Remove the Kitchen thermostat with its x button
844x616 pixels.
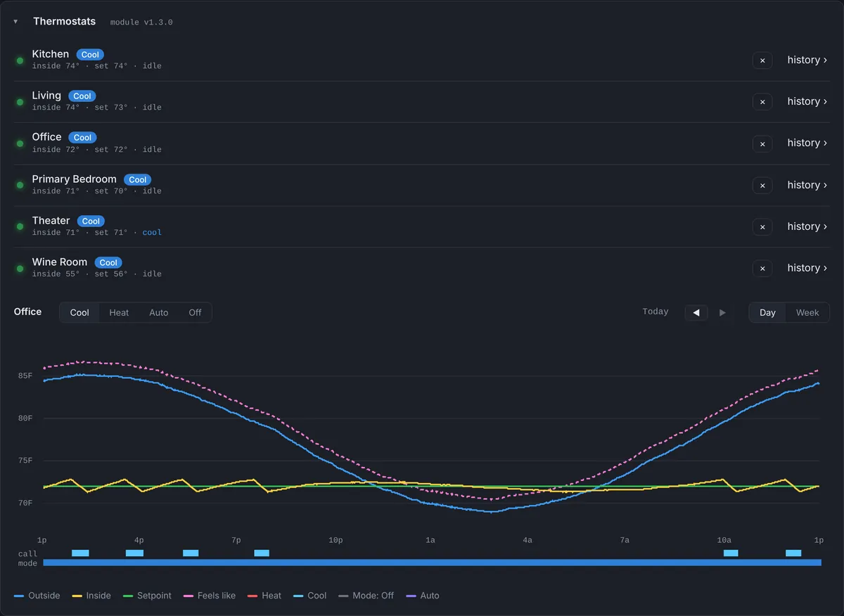pyautogui.click(x=762, y=60)
